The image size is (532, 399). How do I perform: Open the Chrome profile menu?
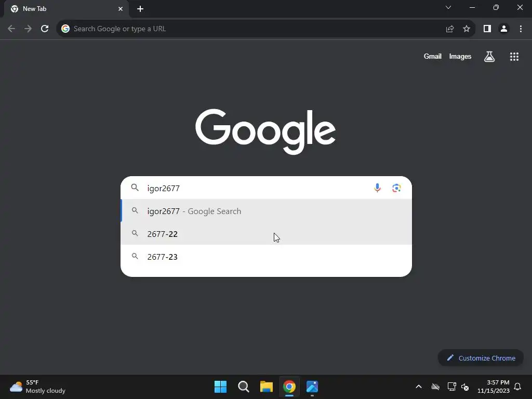click(504, 29)
